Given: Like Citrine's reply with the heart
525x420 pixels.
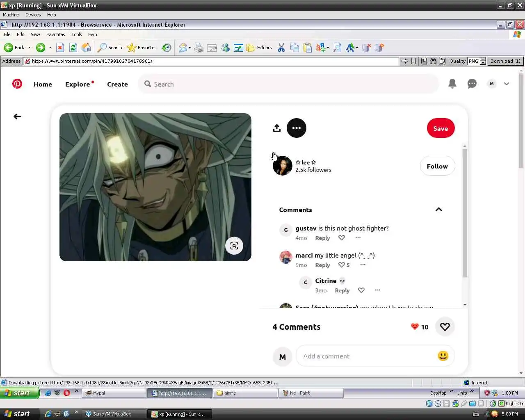Looking at the screenshot, I should coord(361,290).
